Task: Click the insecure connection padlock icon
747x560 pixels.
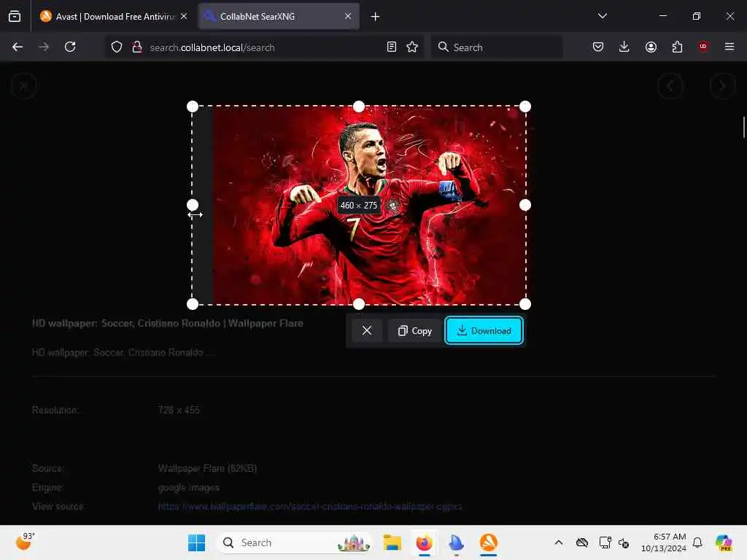Action: 137,47
